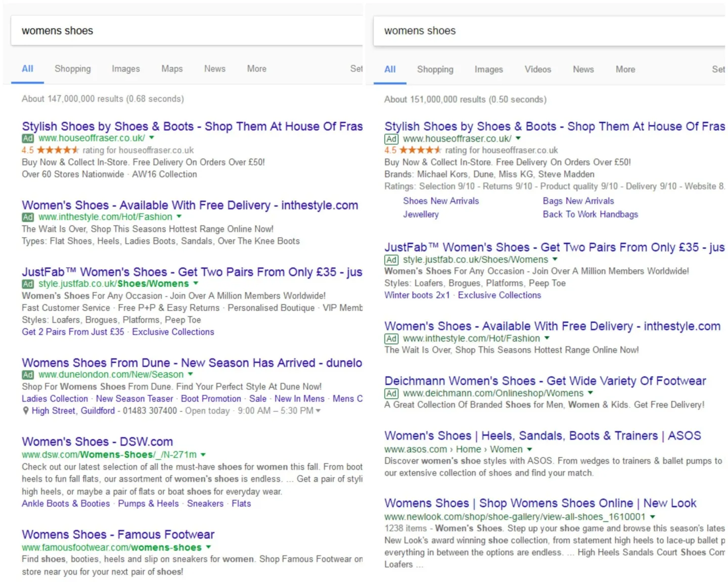Click the 'New In Mens' sitelink
This screenshot has height=585, width=728.
tap(299, 399)
